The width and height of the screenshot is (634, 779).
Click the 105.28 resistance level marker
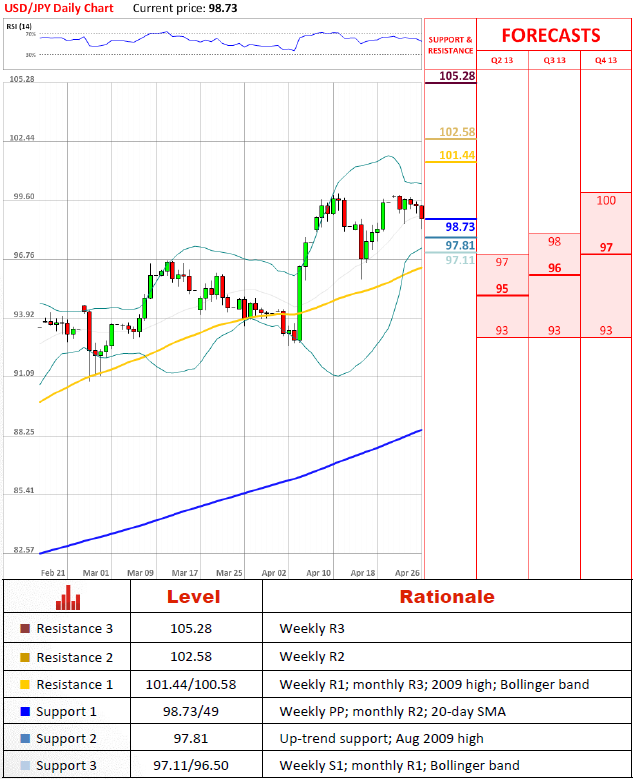point(457,76)
